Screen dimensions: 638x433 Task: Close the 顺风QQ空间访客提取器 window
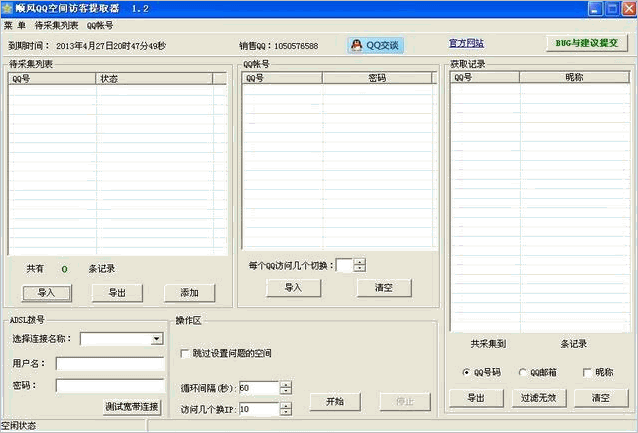[x=629, y=9]
